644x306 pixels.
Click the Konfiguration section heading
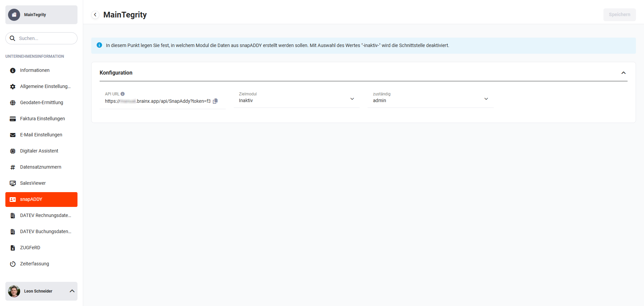(116, 73)
